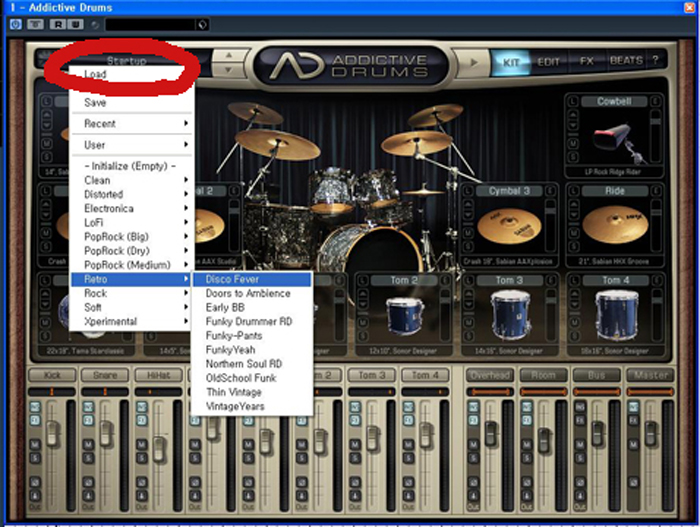Expand the Xperimental presets submenu
Image resolution: width=700 pixels, height=527 pixels.
pos(132,322)
